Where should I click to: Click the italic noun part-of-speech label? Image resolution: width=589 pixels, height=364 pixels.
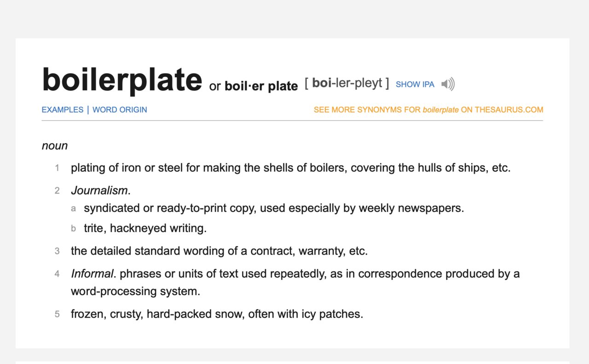(55, 146)
